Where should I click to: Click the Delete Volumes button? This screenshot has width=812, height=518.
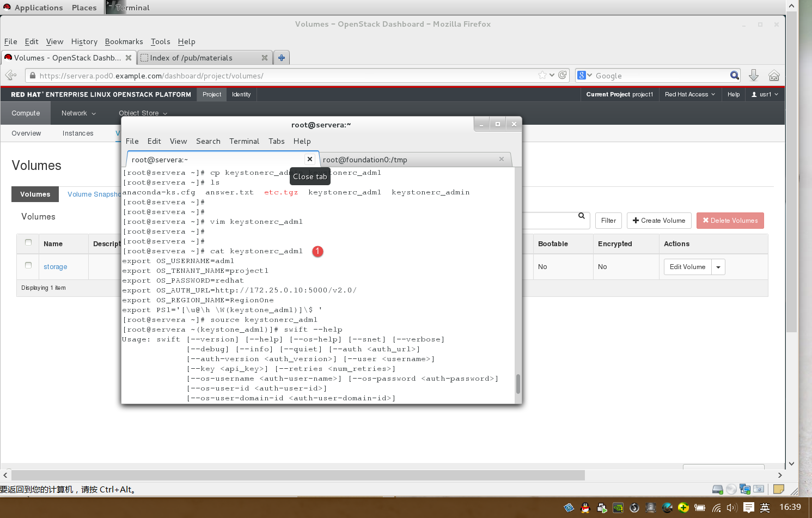[730, 221]
